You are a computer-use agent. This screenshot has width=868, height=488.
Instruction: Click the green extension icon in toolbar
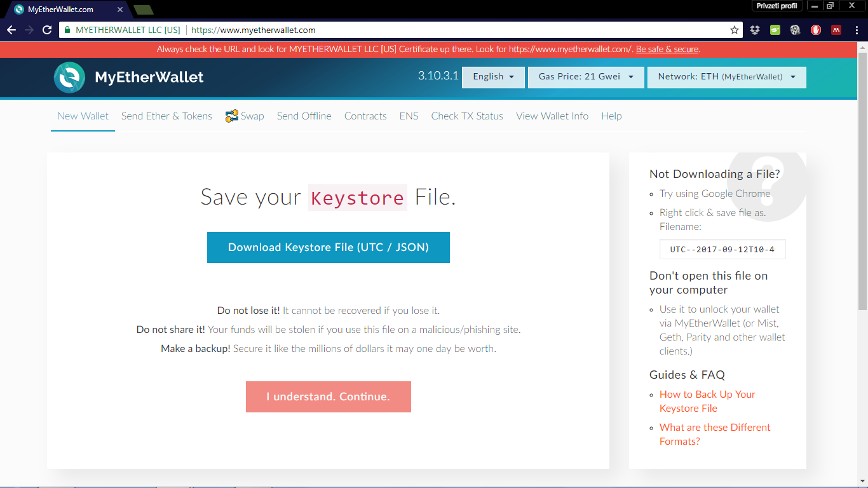[775, 30]
